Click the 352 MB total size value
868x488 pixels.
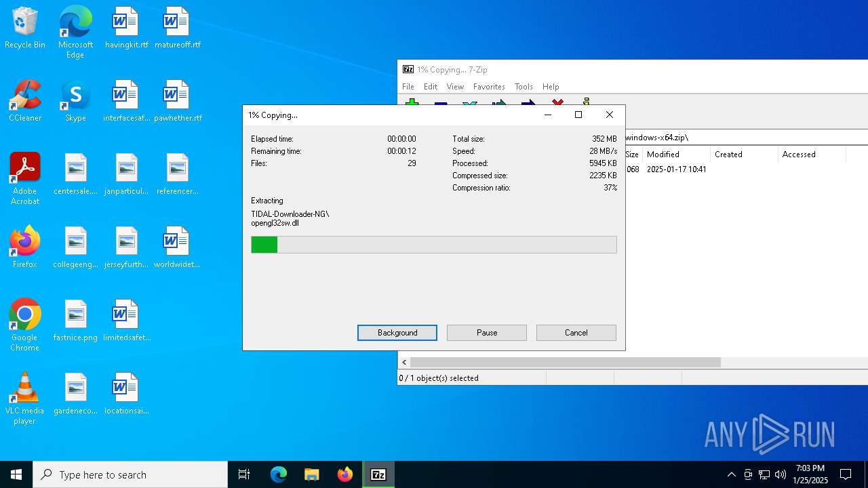(604, 139)
